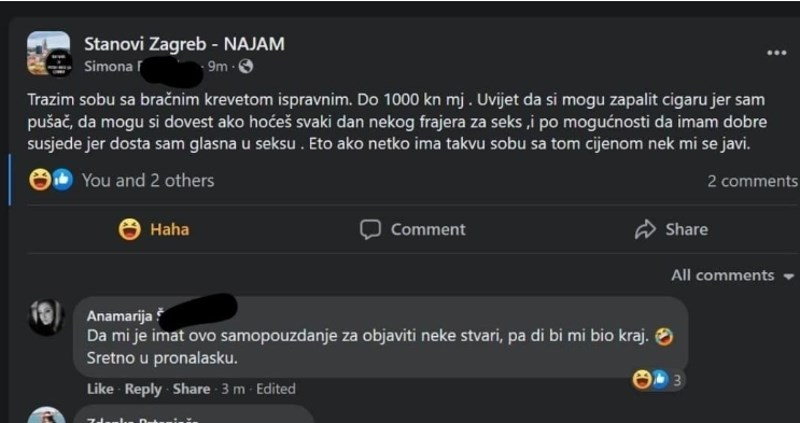View edit history via the Edited label

(x=275, y=389)
